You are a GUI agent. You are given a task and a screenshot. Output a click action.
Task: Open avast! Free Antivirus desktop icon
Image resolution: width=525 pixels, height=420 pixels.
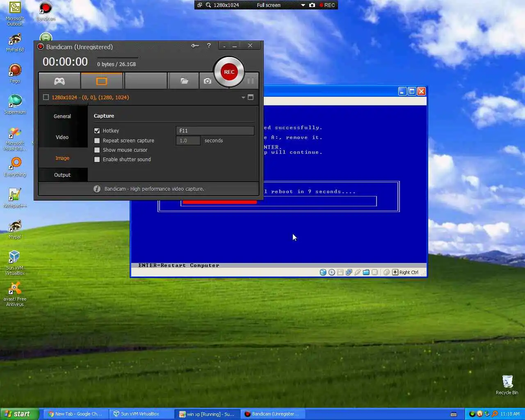pos(15,294)
